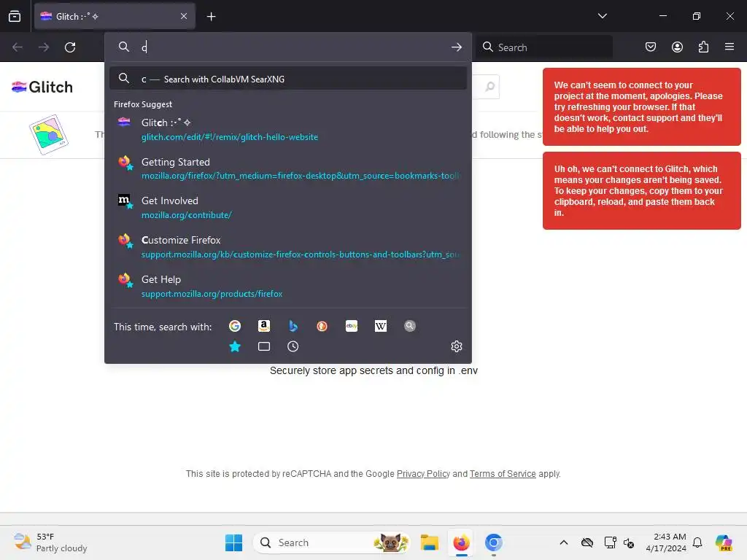Image resolution: width=747 pixels, height=560 pixels.
Task: Open the Privacy Policy link
Action: (x=423, y=474)
